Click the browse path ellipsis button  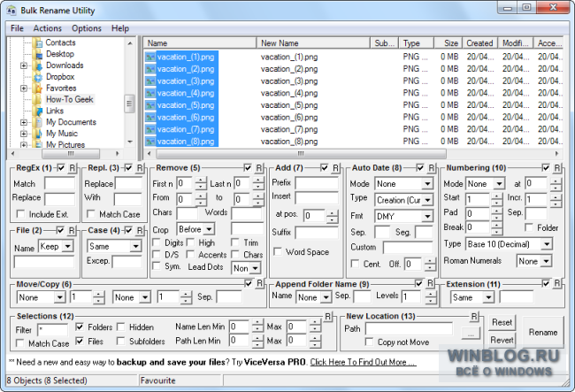click(x=471, y=333)
